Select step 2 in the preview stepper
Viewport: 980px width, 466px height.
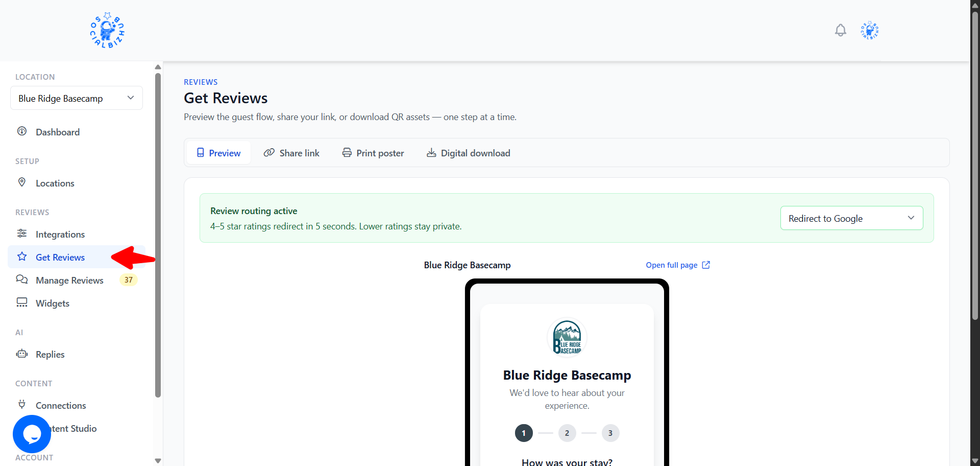(567, 433)
